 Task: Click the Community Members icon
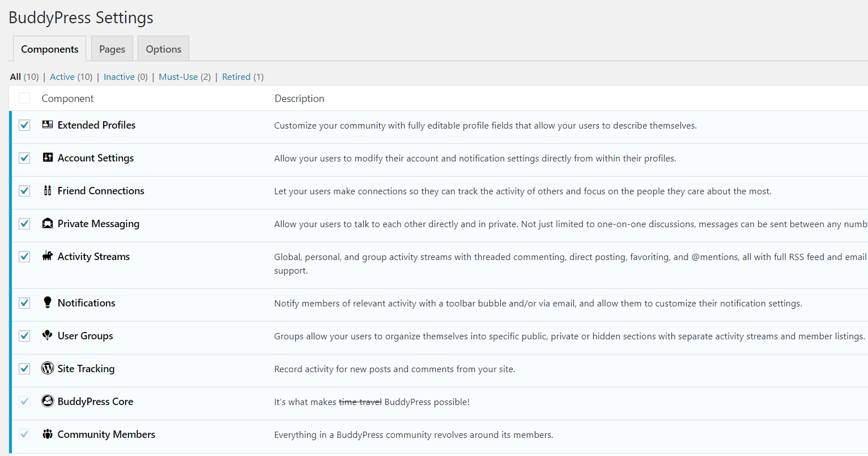[48, 434]
